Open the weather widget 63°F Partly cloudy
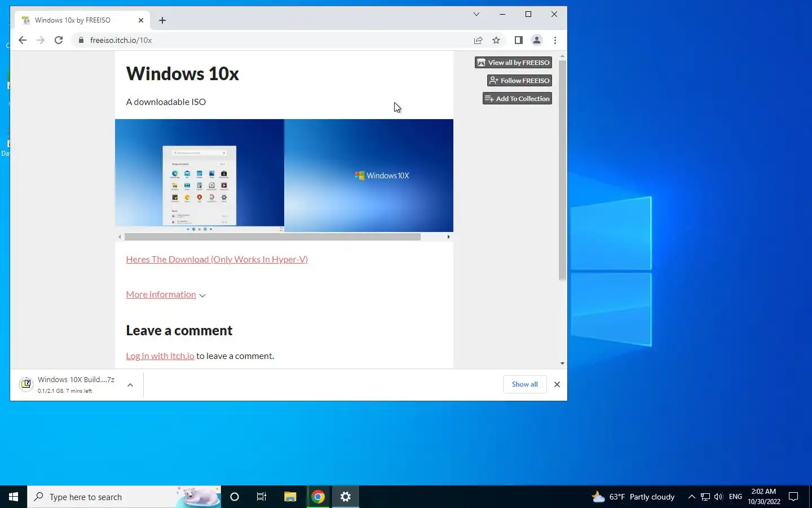The height and width of the screenshot is (508, 812). pyautogui.click(x=633, y=497)
